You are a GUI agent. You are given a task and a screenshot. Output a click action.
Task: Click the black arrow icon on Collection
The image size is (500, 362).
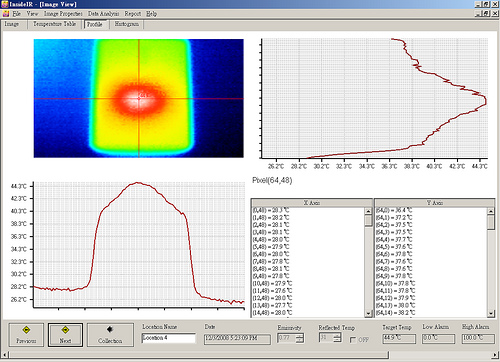point(110,329)
